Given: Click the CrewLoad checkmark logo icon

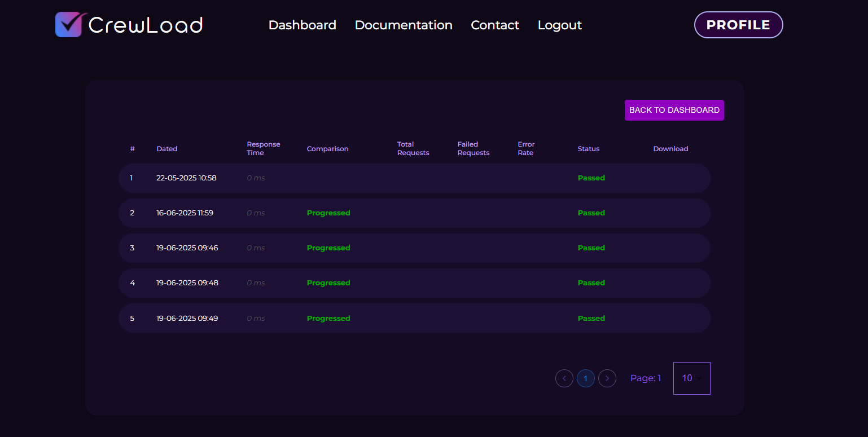Looking at the screenshot, I should pos(69,25).
